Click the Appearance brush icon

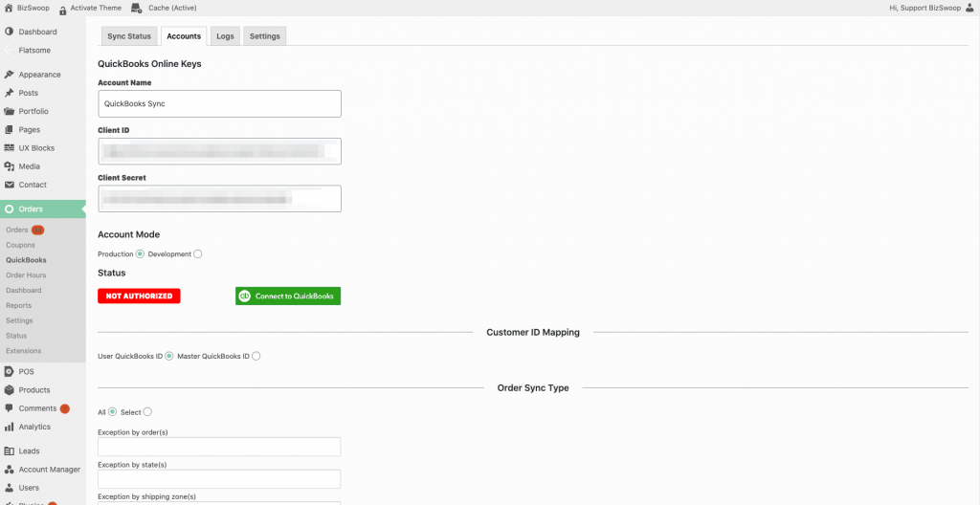click(x=9, y=75)
